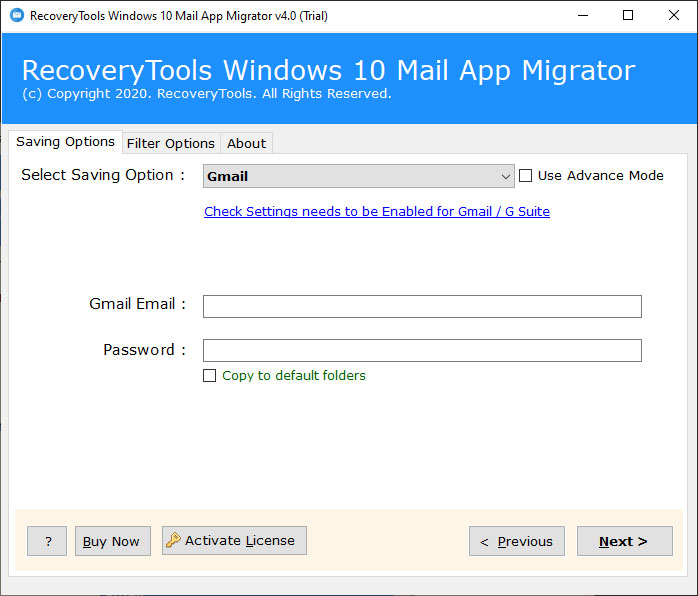Click the Gmail Email input field
698x596 pixels.
click(x=422, y=306)
